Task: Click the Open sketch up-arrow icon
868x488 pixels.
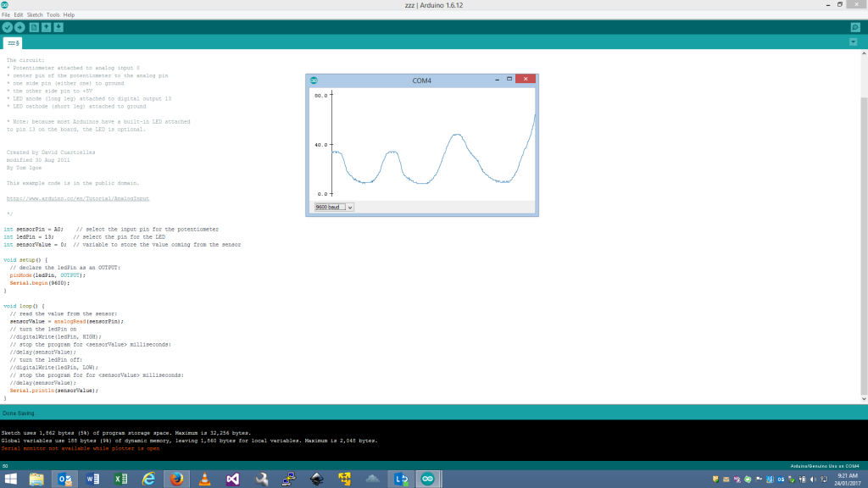Action: pos(47,27)
